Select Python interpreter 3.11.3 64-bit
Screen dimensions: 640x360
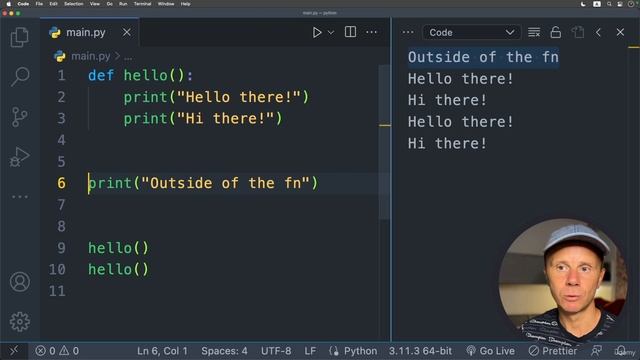(x=420, y=351)
